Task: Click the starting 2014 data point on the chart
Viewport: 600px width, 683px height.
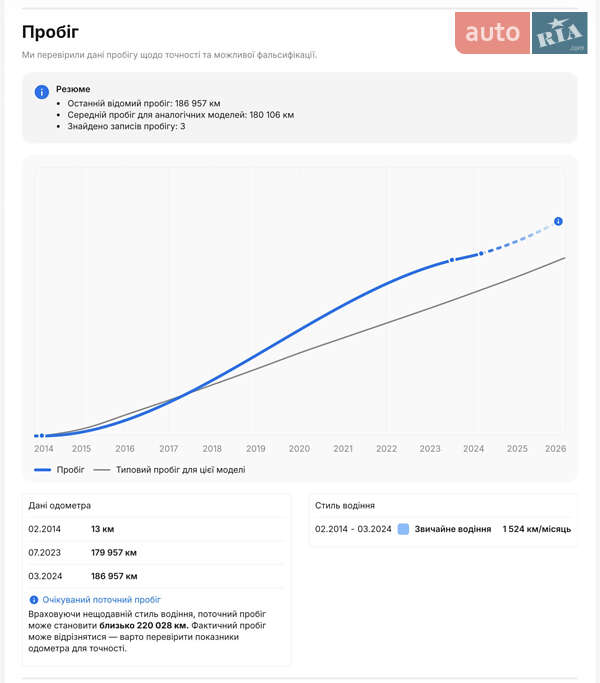Action: coord(40,436)
